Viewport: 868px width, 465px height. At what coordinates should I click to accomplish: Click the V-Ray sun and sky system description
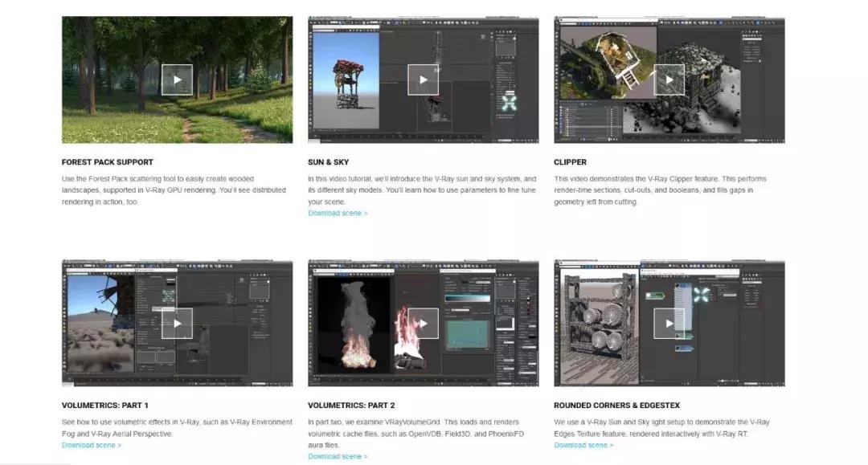click(x=422, y=190)
